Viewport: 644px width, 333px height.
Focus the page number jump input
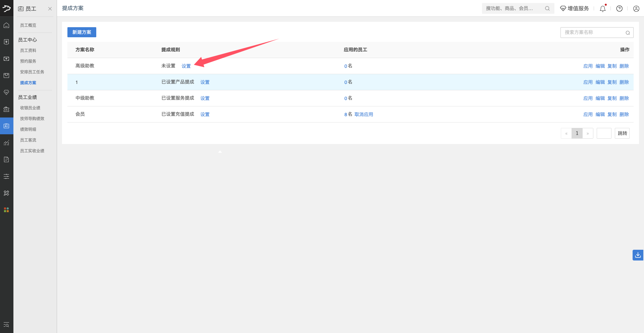(604, 133)
